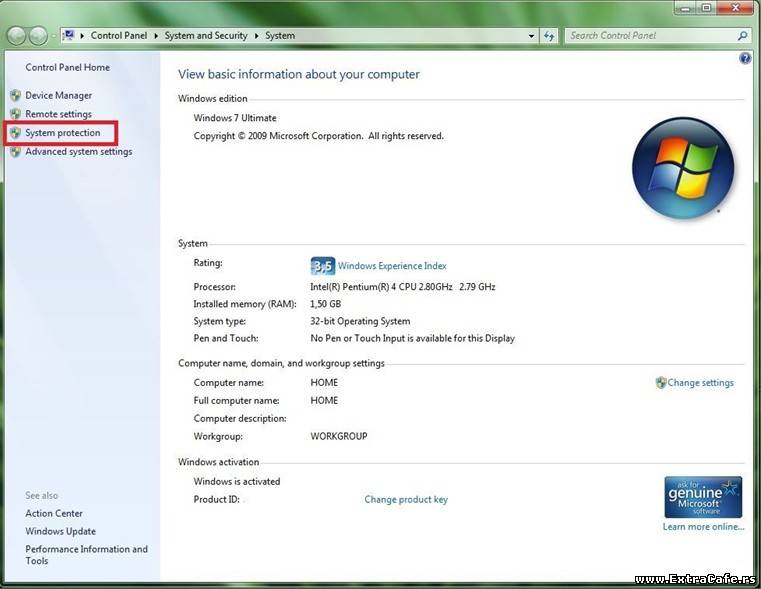Open Performance Information and Tools
This screenshot has height=589, width=761.
(86, 555)
